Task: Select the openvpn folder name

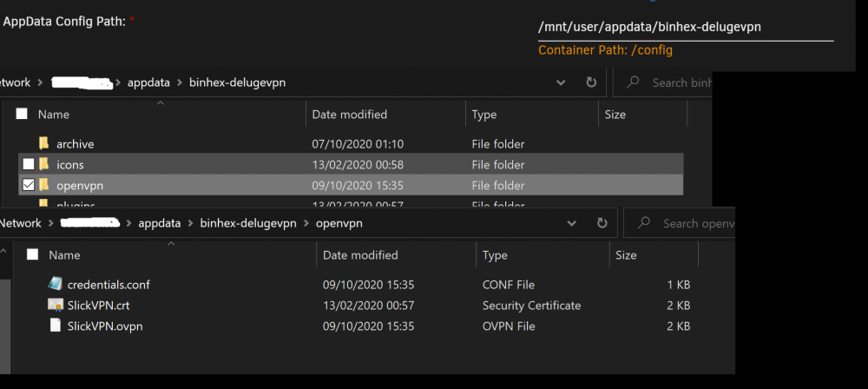Action: (x=80, y=185)
